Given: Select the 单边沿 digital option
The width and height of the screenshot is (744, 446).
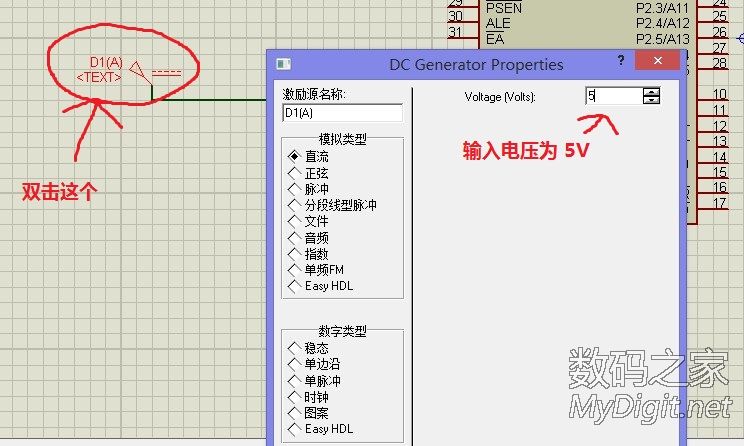Looking at the screenshot, I should 294,364.
